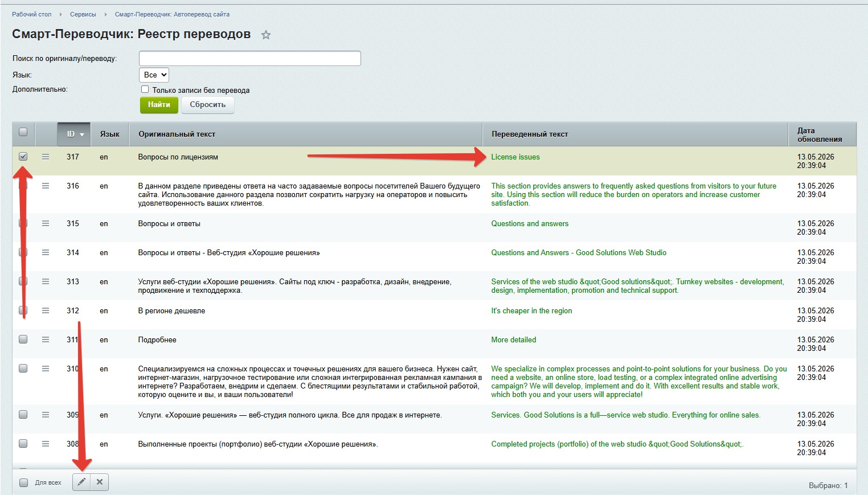
Task: Open the row actions menu for ID 308
Action: click(46, 444)
